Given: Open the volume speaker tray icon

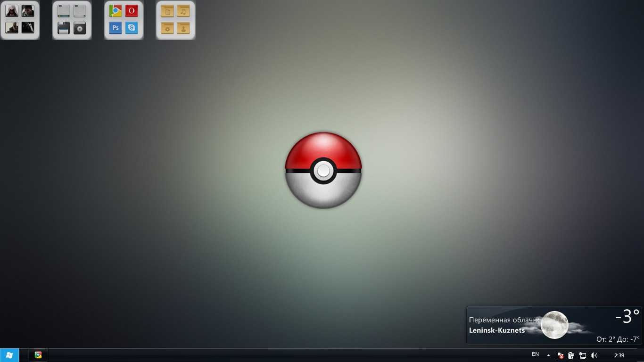Looking at the screenshot, I should tap(594, 355).
